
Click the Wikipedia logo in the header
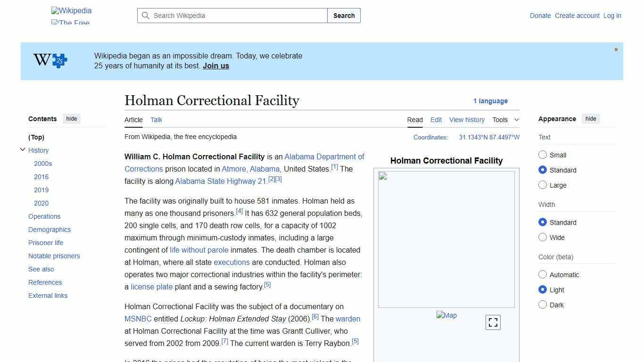coord(71,10)
